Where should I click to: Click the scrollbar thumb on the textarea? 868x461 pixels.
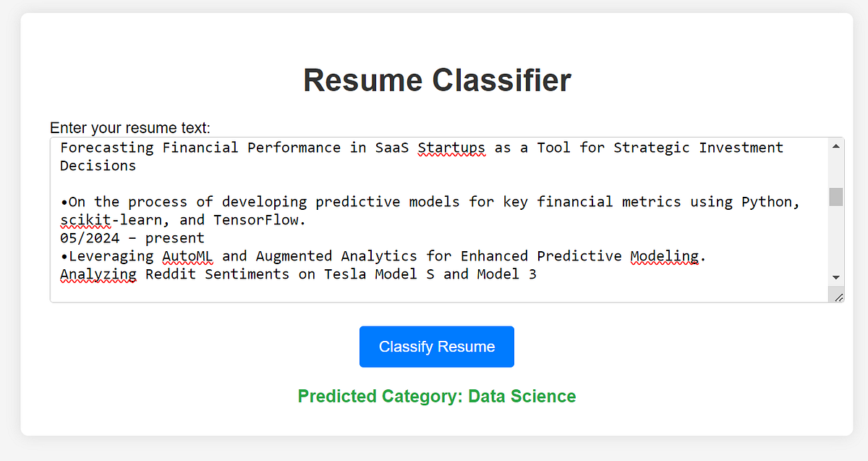[x=836, y=197]
